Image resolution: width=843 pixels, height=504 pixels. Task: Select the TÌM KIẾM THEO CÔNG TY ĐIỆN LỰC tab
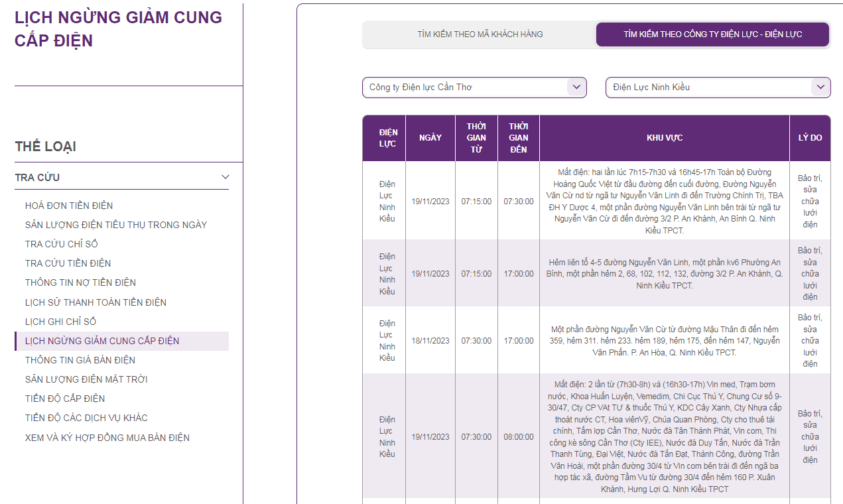click(x=712, y=34)
